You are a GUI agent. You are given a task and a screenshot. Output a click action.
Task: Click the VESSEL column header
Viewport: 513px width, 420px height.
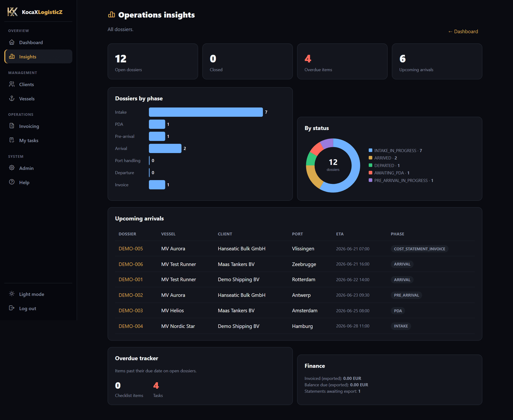coord(168,234)
